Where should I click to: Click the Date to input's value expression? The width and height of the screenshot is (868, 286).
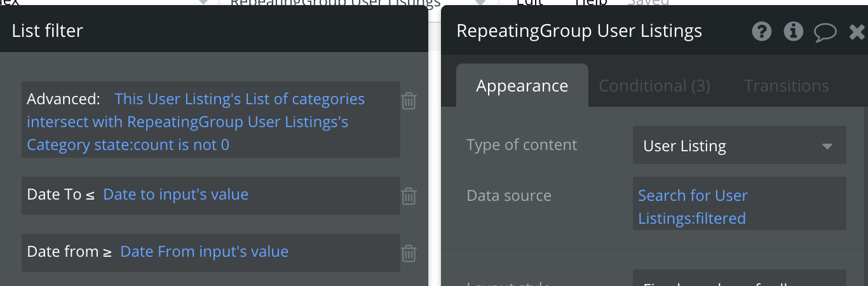point(175,194)
